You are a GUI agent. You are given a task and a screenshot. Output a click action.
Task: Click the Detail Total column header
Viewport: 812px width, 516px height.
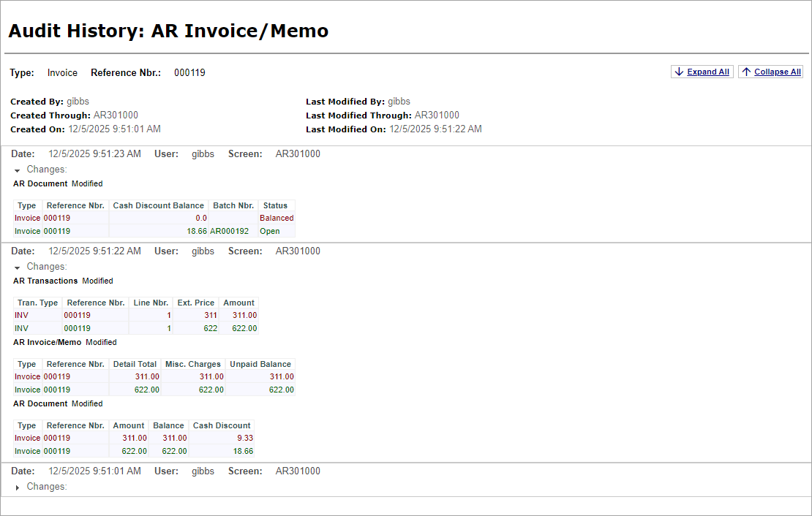pyautogui.click(x=135, y=365)
